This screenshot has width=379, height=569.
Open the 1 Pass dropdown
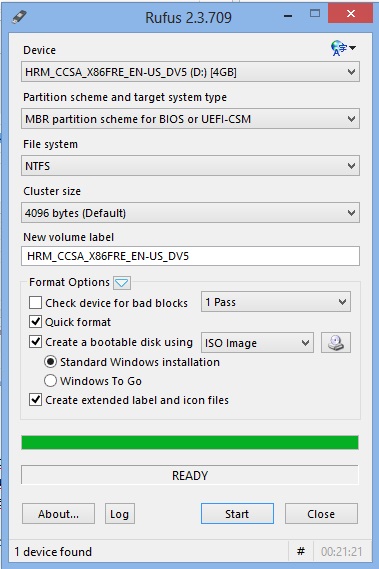[276, 302]
